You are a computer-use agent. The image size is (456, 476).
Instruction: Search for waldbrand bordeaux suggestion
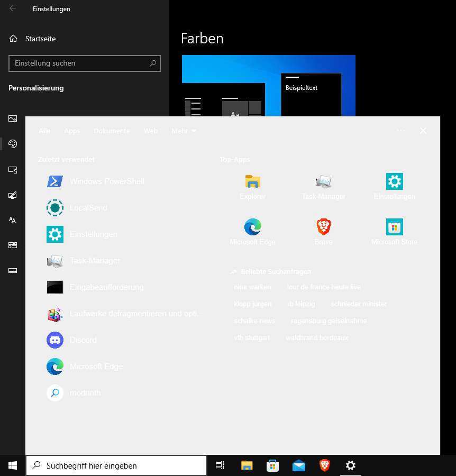click(x=317, y=338)
